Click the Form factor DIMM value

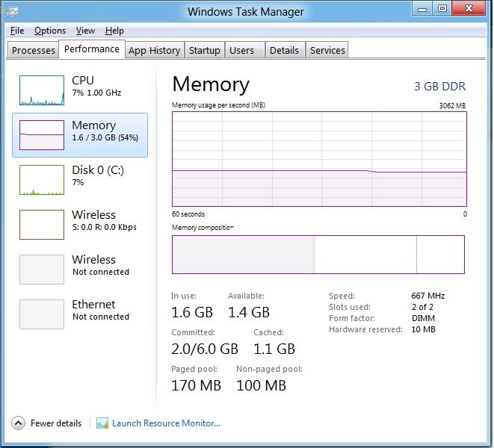tap(423, 318)
